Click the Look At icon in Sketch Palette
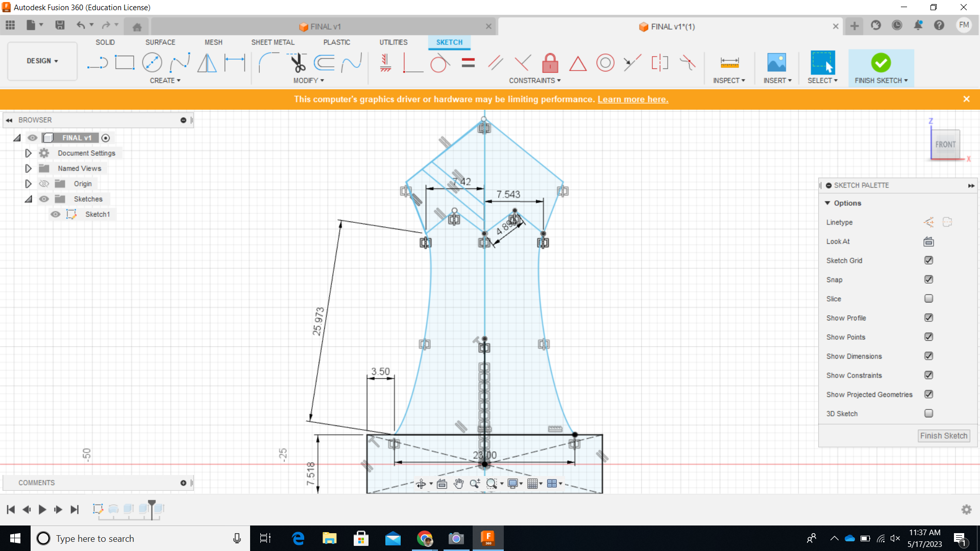 tap(928, 241)
